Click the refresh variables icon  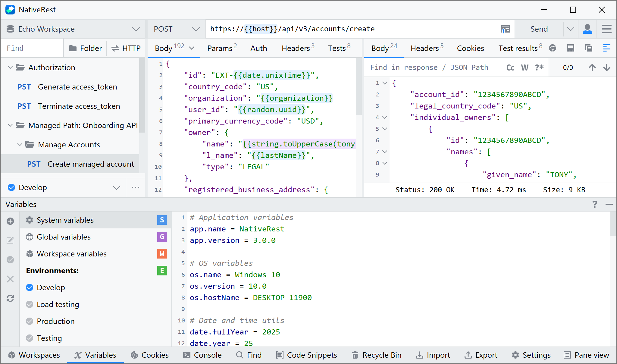tap(10, 298)
